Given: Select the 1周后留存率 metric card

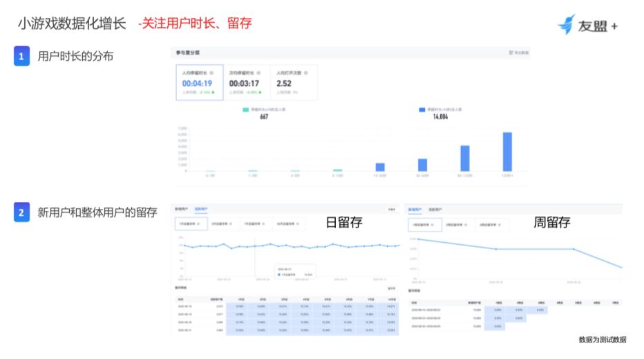Looking at the screenshot, I should click(425, 225).
